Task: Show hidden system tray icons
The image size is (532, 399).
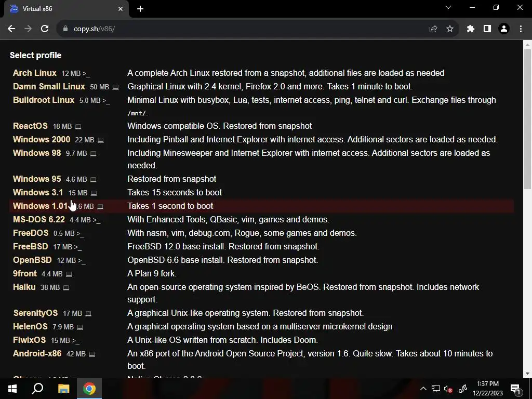Action: [423, 389]
